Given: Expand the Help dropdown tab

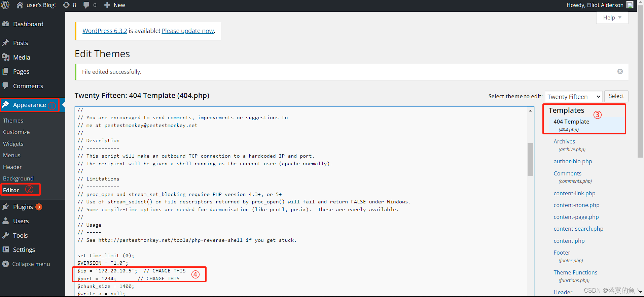Looking at the screenshot, I should (612, 18).
